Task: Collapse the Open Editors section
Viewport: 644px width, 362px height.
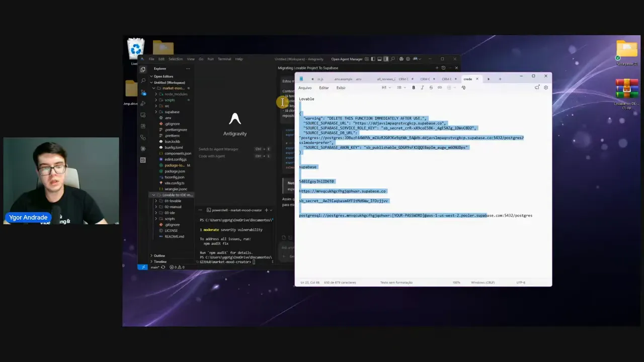Action: 151,76
